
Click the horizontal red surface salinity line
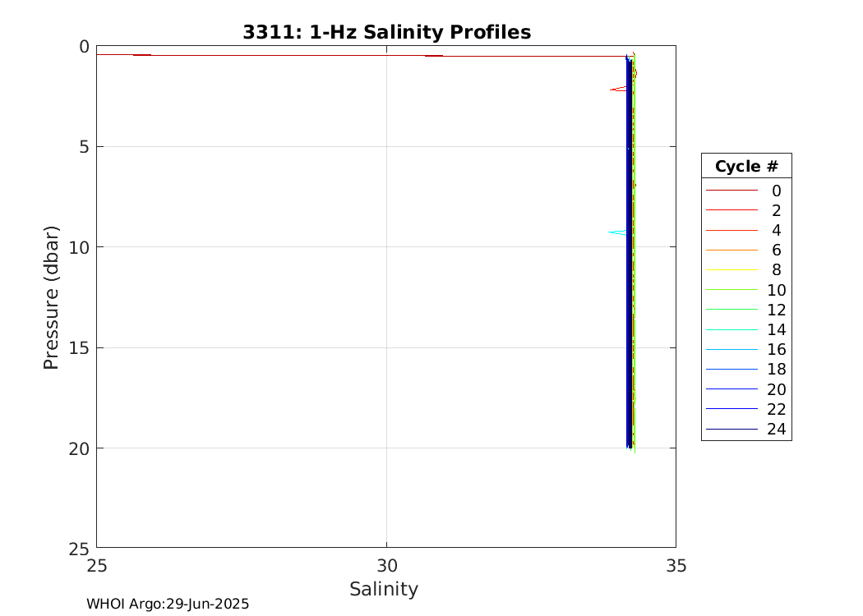pyautogui.click(x=361, y=56)
